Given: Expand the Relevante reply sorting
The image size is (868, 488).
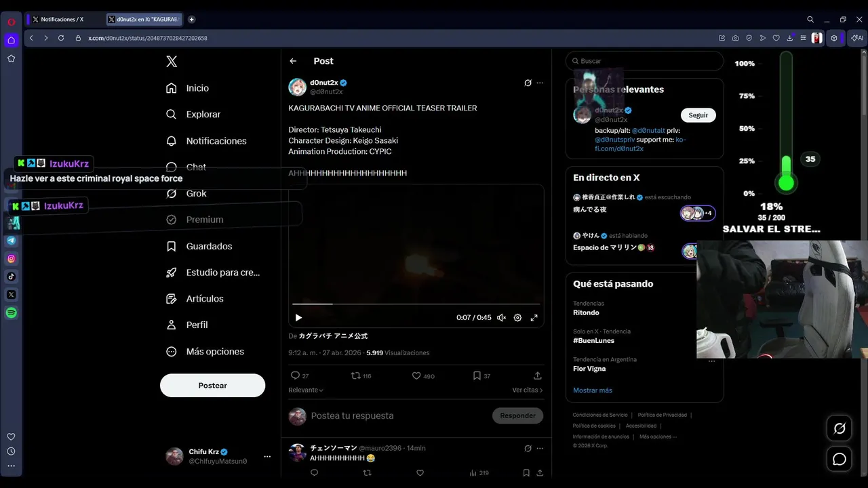Looking at the screenshot, I should tap(306, 390).
